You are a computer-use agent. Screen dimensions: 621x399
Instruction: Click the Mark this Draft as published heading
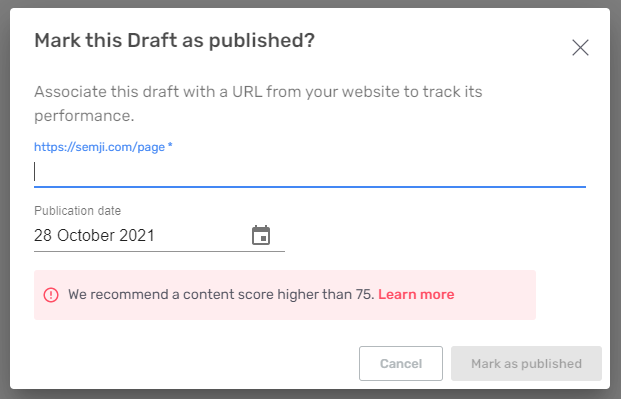tap(175, 41)
